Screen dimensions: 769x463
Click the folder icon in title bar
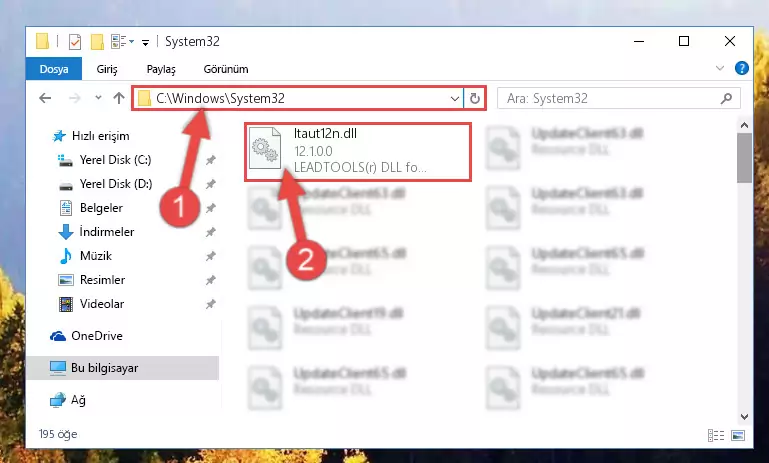tap(43, 42)
